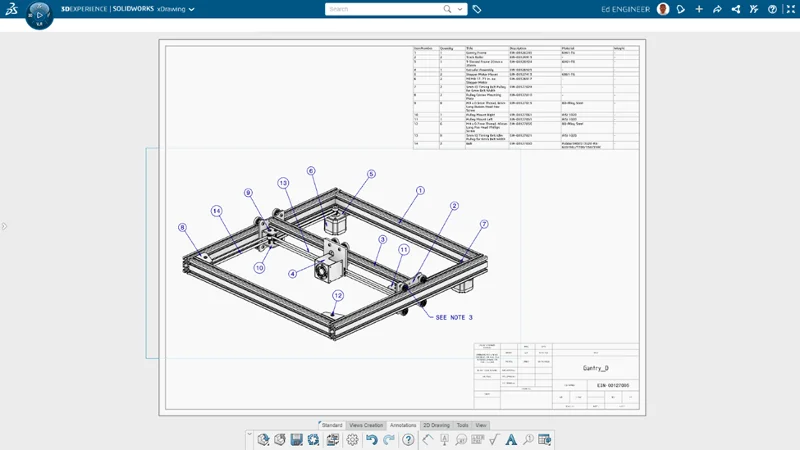Open the Help question mark in header
This screenshot has height=450, width=800.
click(x=772, y=9)
